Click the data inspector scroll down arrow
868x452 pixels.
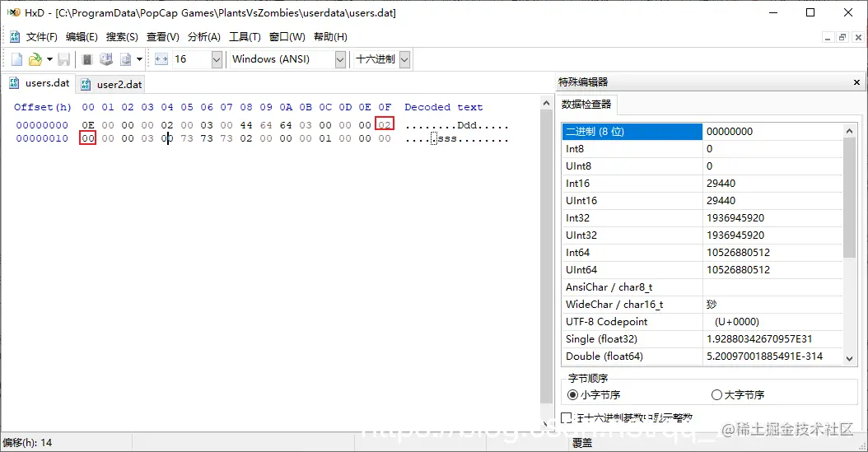pyautogui.click(x=850, y=358)
